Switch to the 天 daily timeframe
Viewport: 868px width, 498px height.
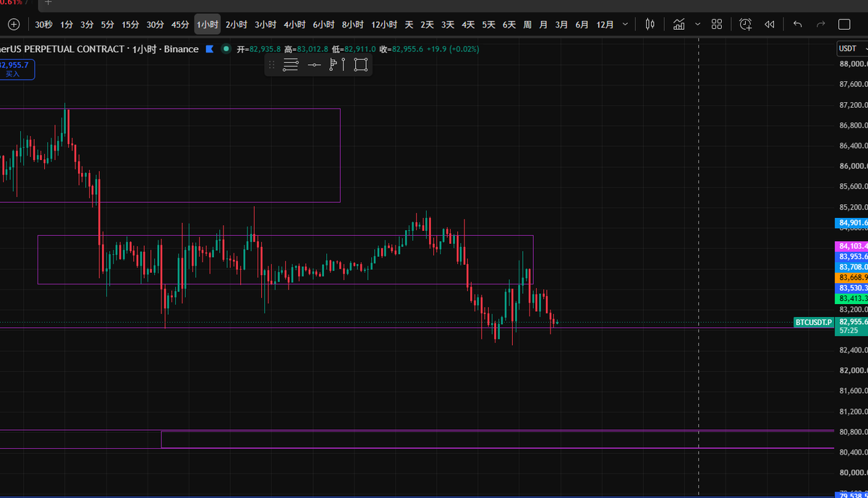(x=409, y=25)
